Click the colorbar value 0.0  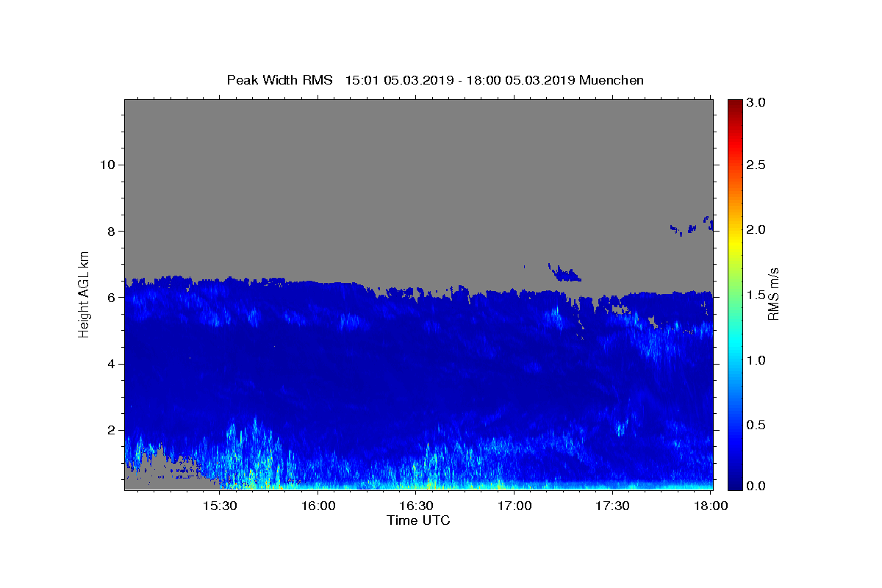tap(756, 486)
